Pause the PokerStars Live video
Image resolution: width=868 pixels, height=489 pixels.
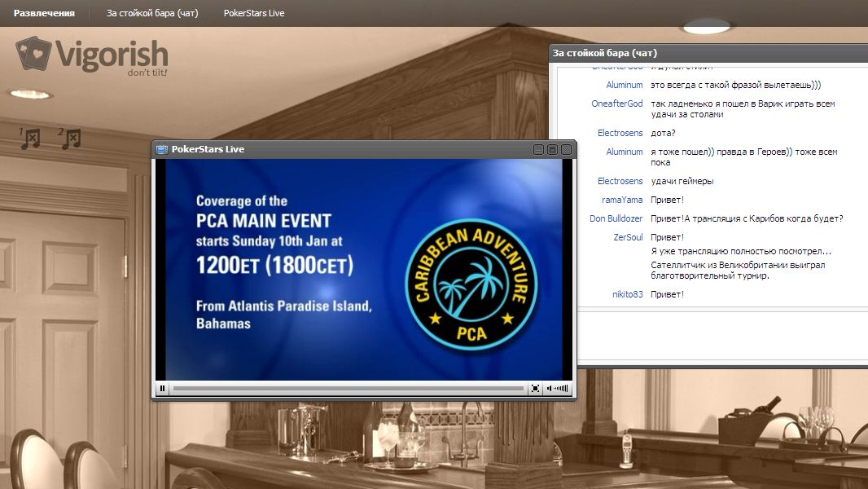(163, 389)
